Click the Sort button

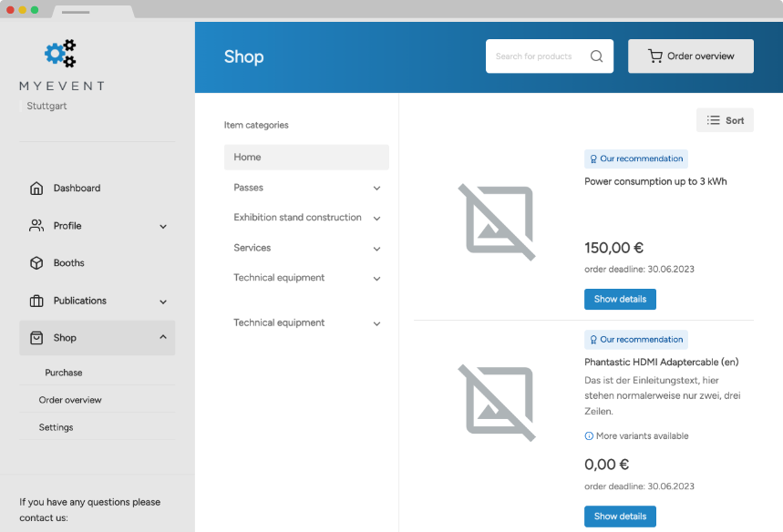725,120
